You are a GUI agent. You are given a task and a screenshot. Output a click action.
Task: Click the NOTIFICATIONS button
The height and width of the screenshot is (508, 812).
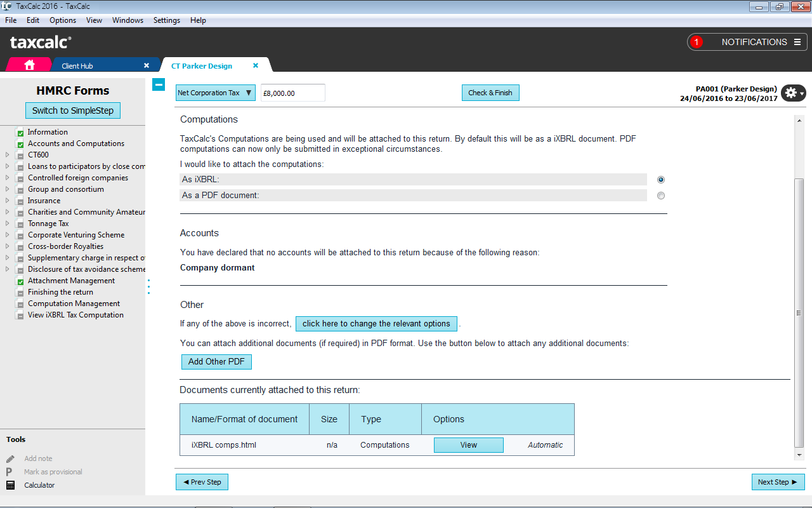tap(747, 42)
